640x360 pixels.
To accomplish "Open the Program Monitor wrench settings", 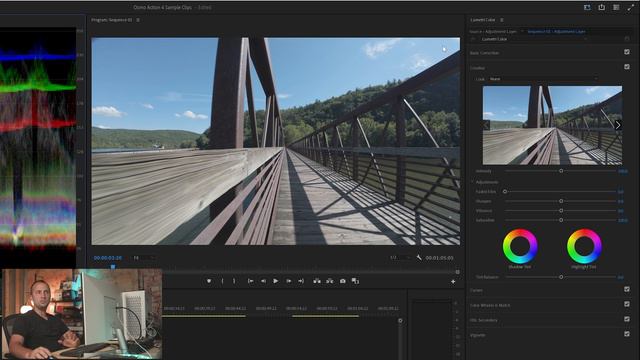I will pos(419,258).
